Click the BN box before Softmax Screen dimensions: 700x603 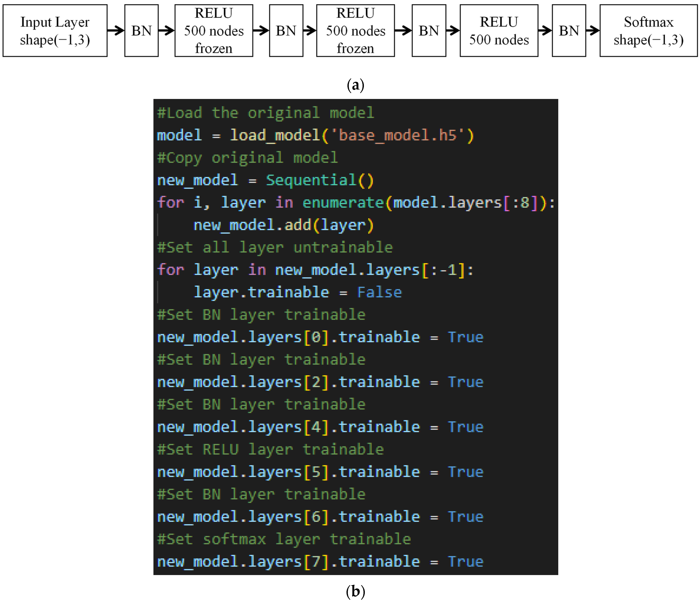[569, 31]
